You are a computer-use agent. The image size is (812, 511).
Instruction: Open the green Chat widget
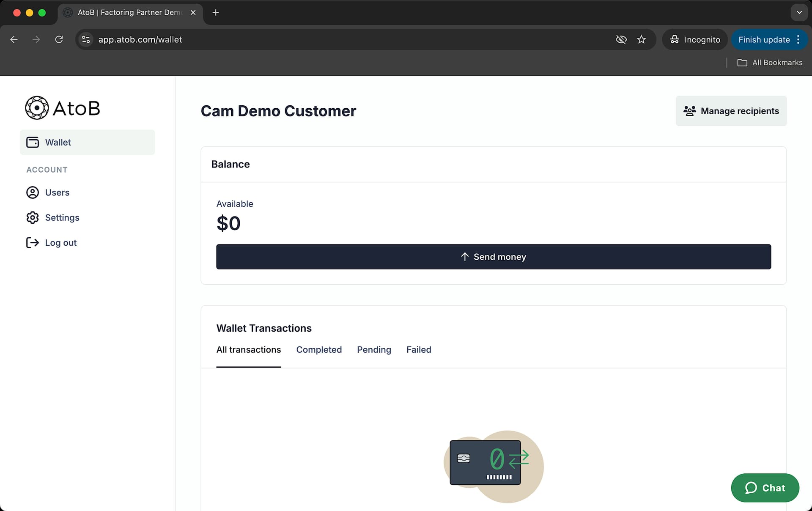(765, 488)
